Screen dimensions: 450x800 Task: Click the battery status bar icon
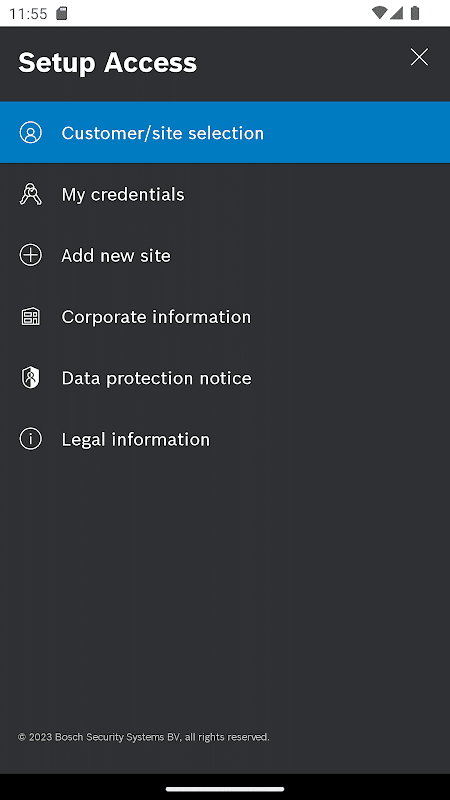(415, 13)
